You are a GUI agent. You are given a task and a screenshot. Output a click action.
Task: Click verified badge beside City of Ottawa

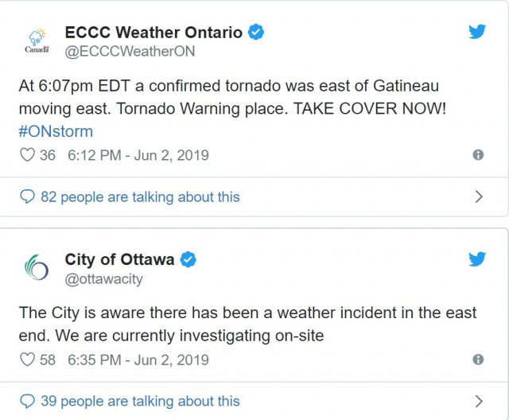[188, 259]
